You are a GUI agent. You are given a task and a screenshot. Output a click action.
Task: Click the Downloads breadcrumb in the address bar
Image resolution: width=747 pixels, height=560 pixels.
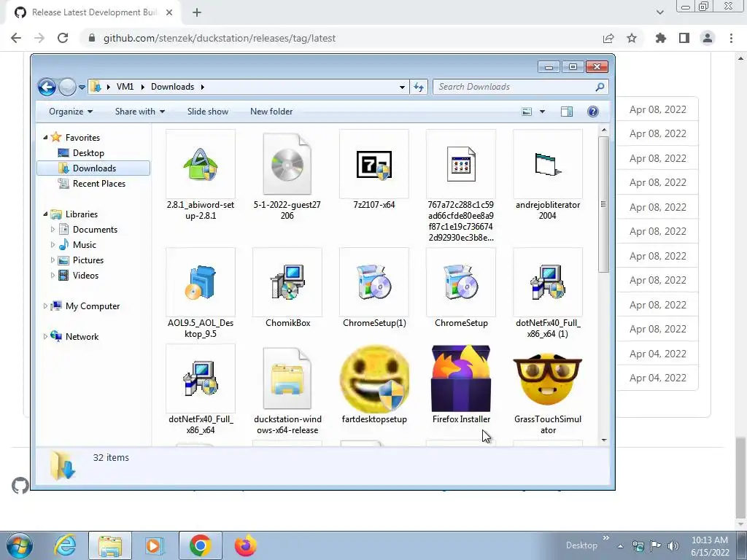click(x=172, y=87)
